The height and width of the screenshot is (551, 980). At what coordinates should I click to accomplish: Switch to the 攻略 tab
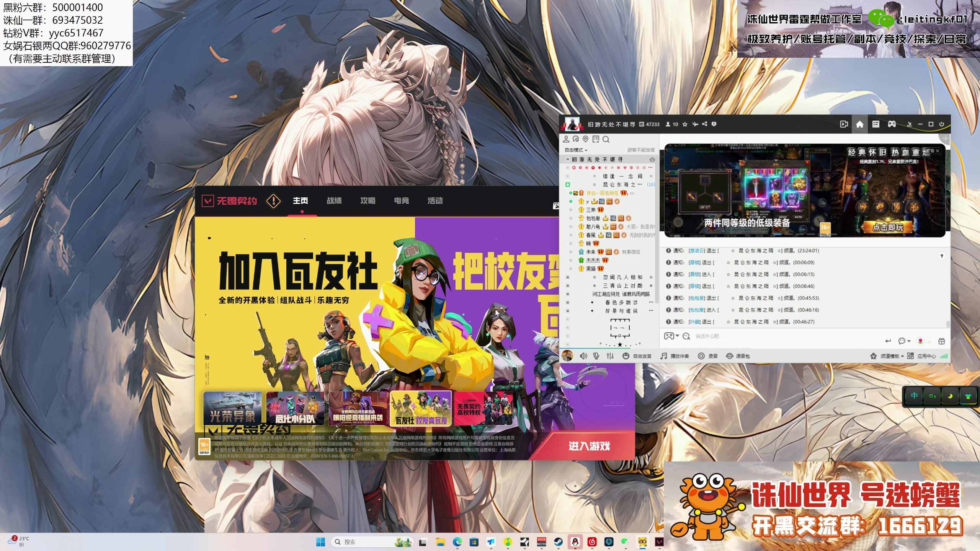coord(368,201)
